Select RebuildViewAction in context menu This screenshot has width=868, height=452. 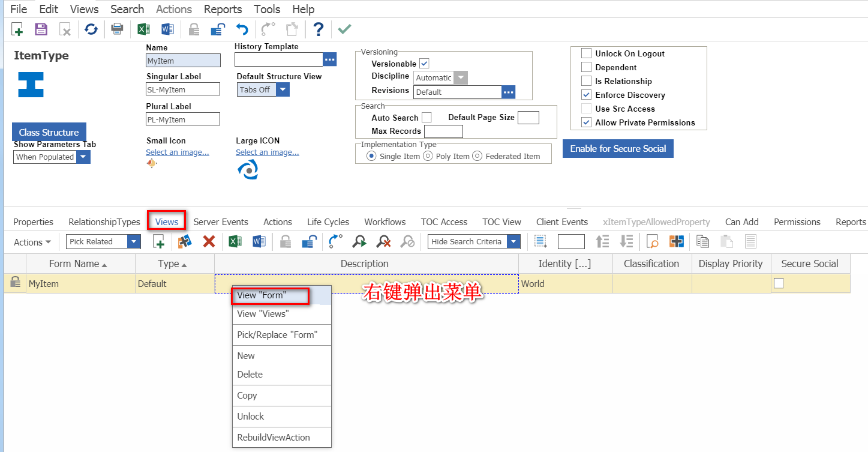pos(282,437)
